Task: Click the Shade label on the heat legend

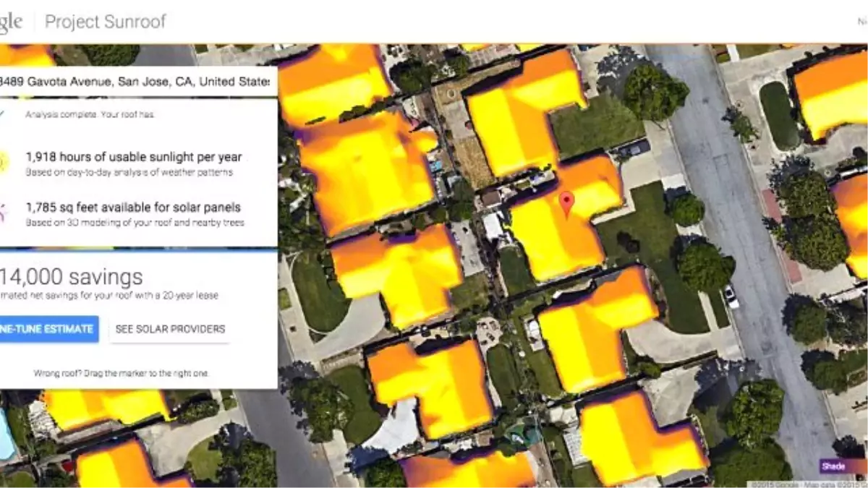Action: click(x=833, y=466)
